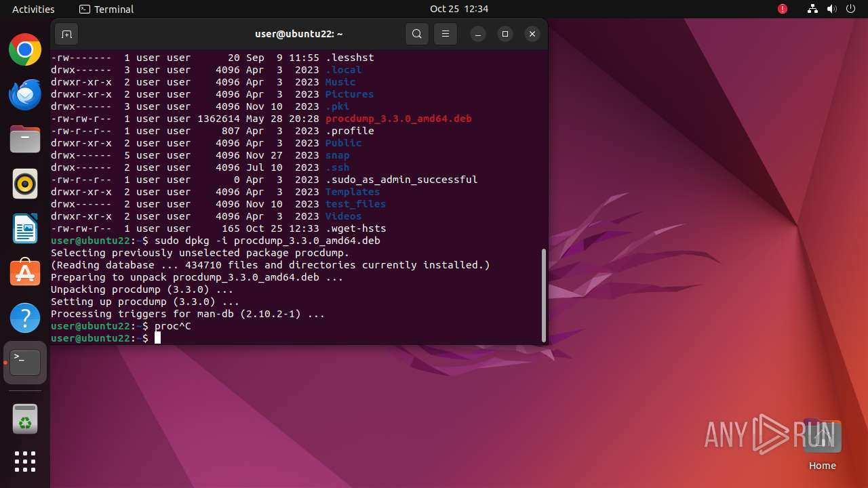Open the terminal search tool
Screen dimensions: 868x488
click(417, 34)
